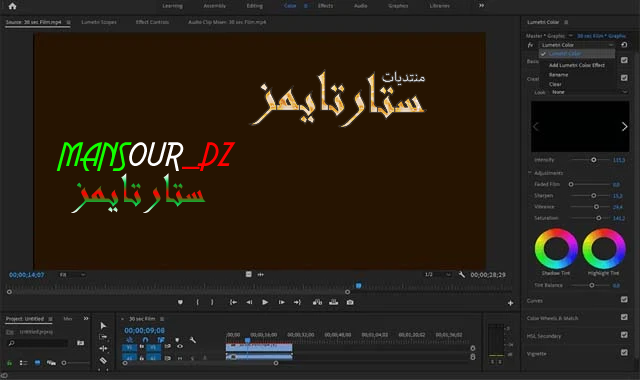This screenshot has width=640, height=380.
Task: Click Find bin icon beside search field
Action: 80,343
